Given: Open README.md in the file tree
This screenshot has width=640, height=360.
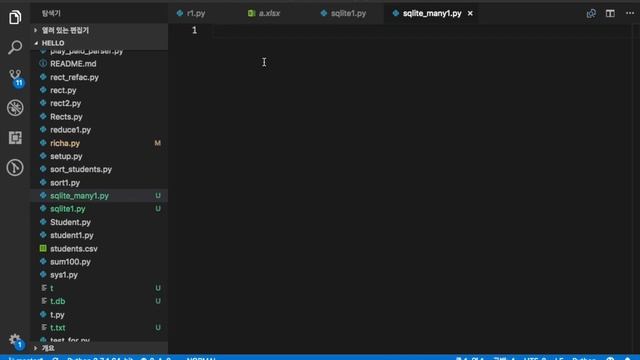Looking at the screenshot, I should click(x=73, y=64).
